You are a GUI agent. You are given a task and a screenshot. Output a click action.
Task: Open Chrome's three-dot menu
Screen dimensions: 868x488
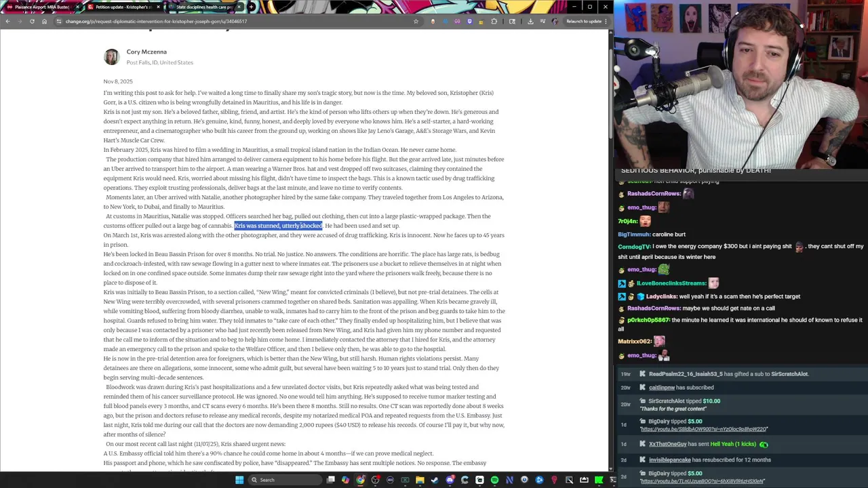(x=606, y=21)
